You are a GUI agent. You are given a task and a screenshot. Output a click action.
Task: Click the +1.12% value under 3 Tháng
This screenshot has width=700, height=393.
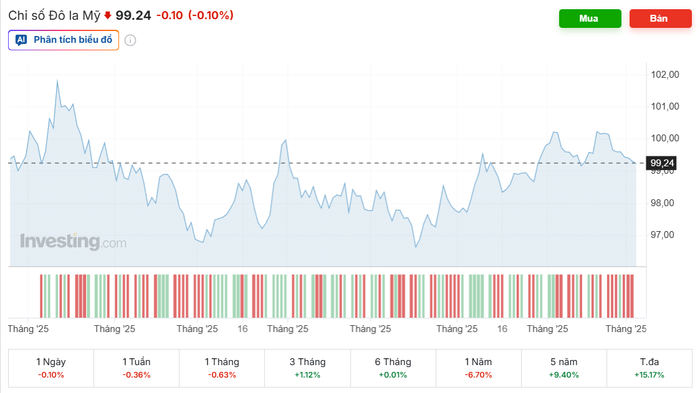307,375
